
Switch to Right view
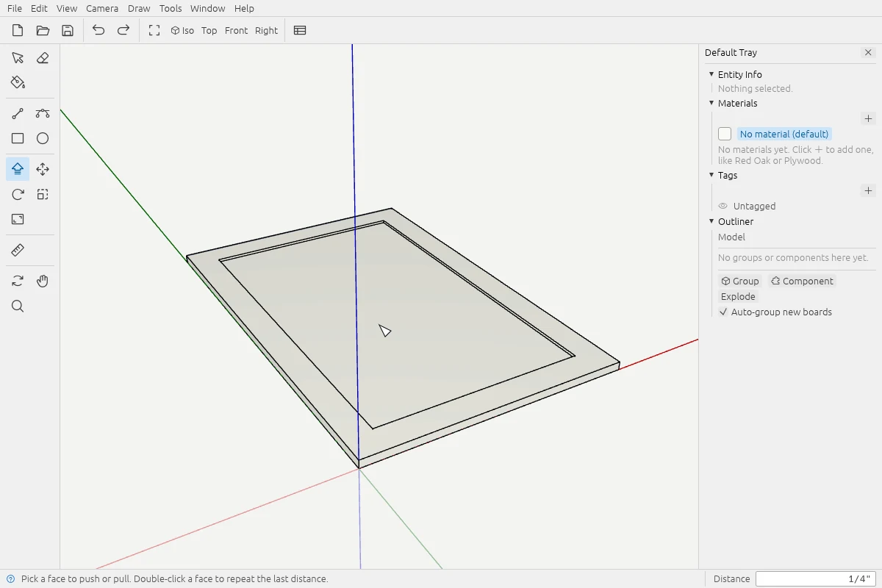(x=266, y=30)
